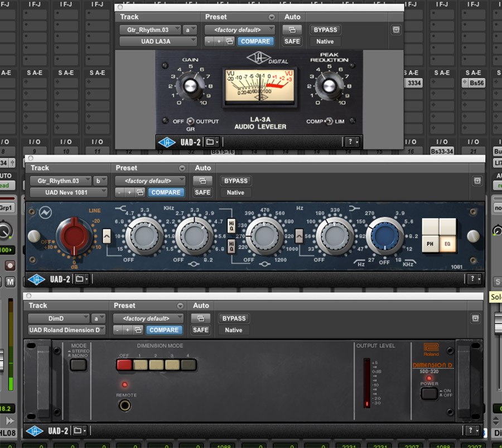Viewport: 502px width, 448px height.
Task: Open factory default preset dropdown in LA3A window
Action: (239, 30)
